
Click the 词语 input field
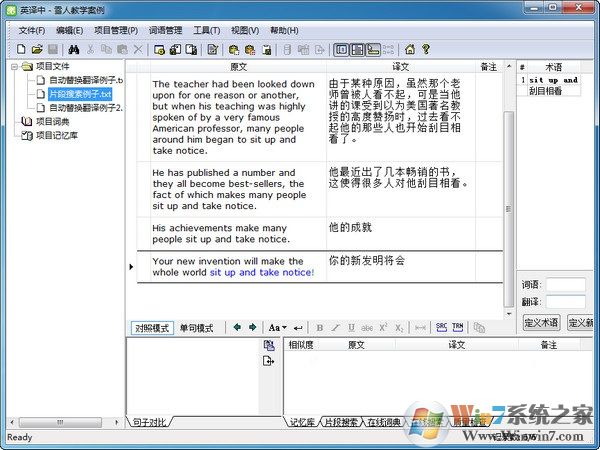tap(566, 285)
